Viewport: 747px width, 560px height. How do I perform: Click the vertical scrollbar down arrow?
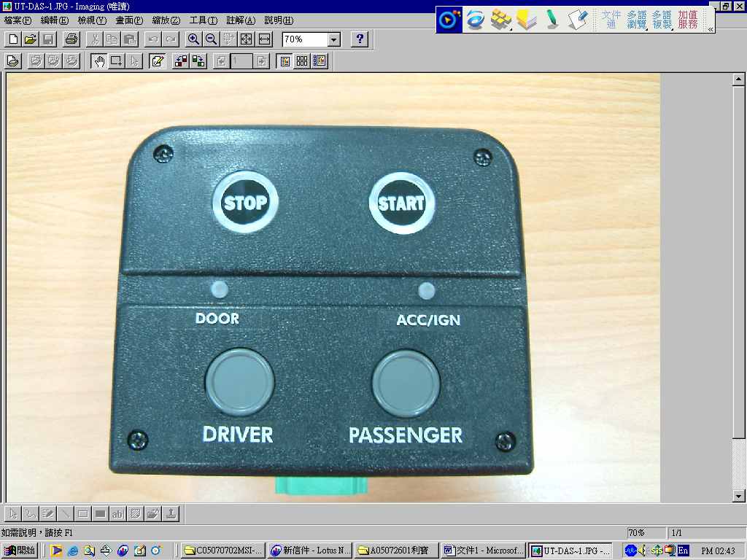(739, 497)
